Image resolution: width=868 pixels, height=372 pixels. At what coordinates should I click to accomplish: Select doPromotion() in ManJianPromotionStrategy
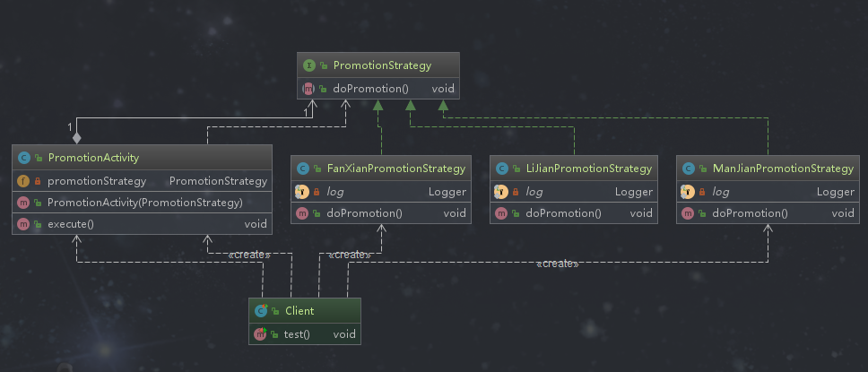(x=749, y=213)
